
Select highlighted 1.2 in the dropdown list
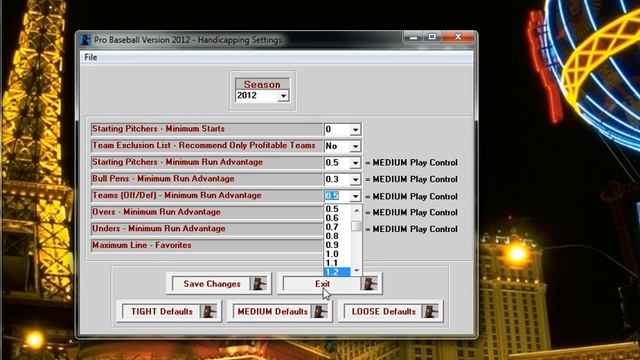[337, 272]
